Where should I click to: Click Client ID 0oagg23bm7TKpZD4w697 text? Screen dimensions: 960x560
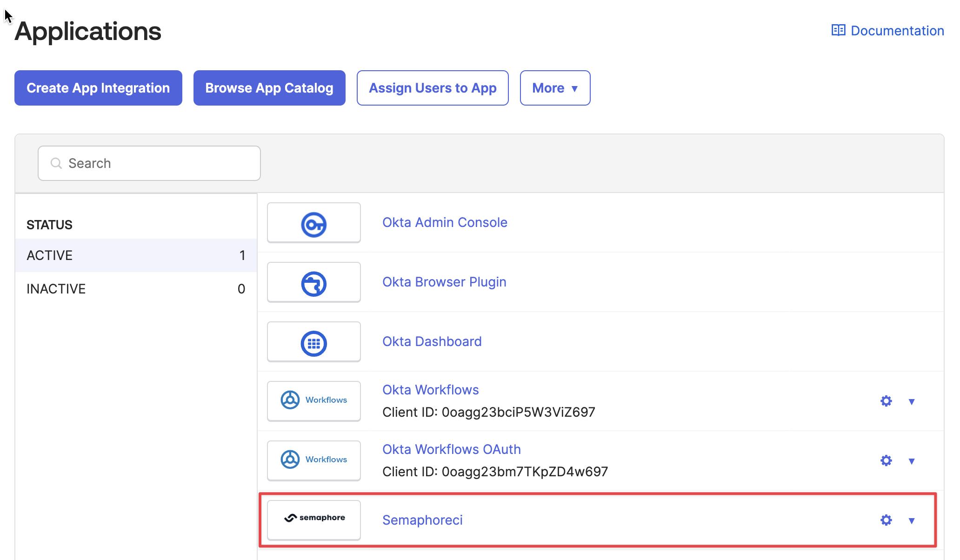[x=495, y=472]
